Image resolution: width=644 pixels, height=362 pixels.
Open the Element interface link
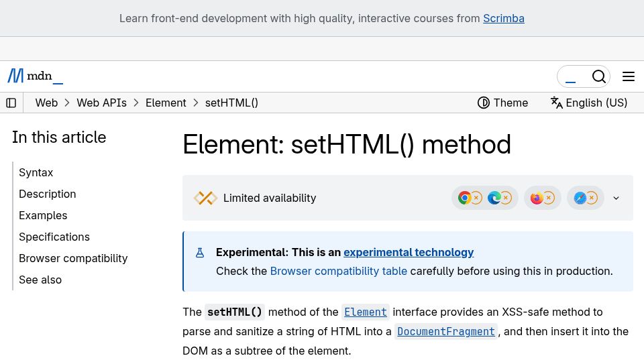366,312
